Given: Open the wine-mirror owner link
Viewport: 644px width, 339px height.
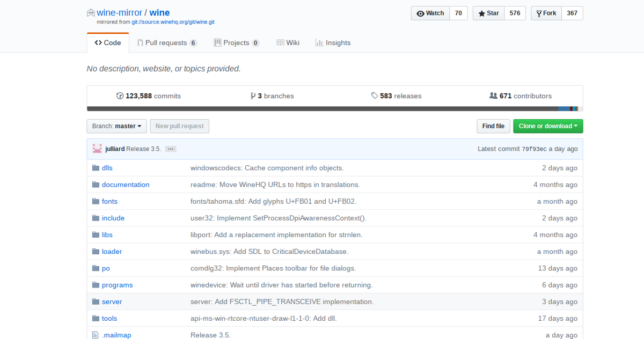Looking at the screenshot, I should pos(119,13).
